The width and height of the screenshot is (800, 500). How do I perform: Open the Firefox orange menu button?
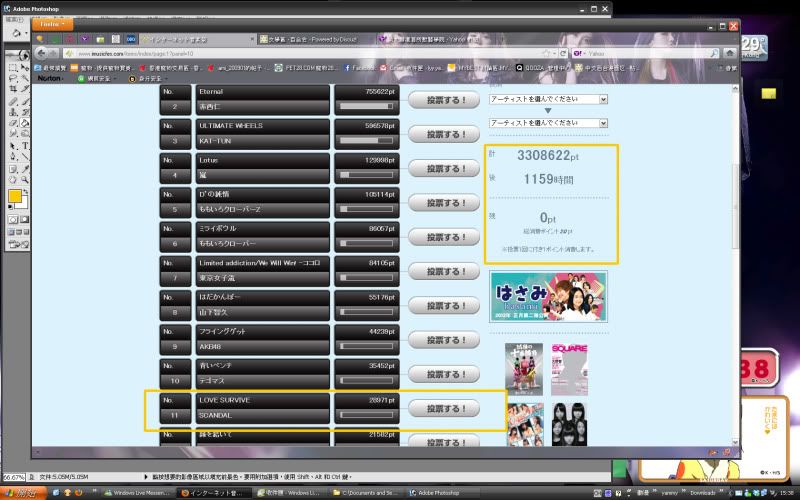(50, 24)
